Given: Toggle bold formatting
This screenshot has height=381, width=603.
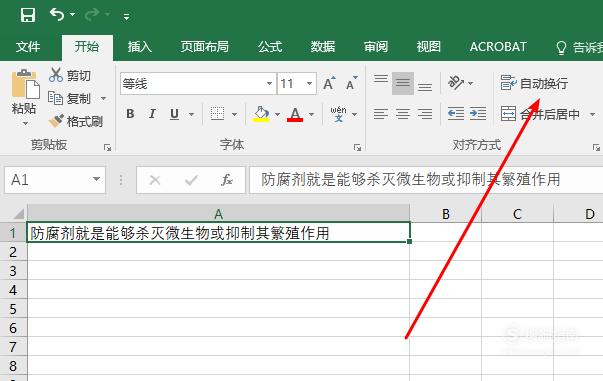Looking at the screenshot, I should (x=130, y=114).
